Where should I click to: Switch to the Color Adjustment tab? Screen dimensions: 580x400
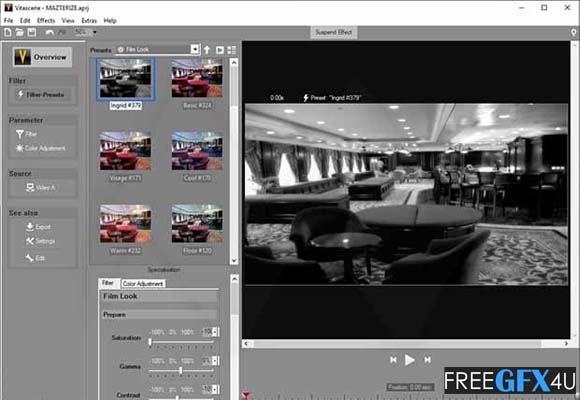point(143,284)
